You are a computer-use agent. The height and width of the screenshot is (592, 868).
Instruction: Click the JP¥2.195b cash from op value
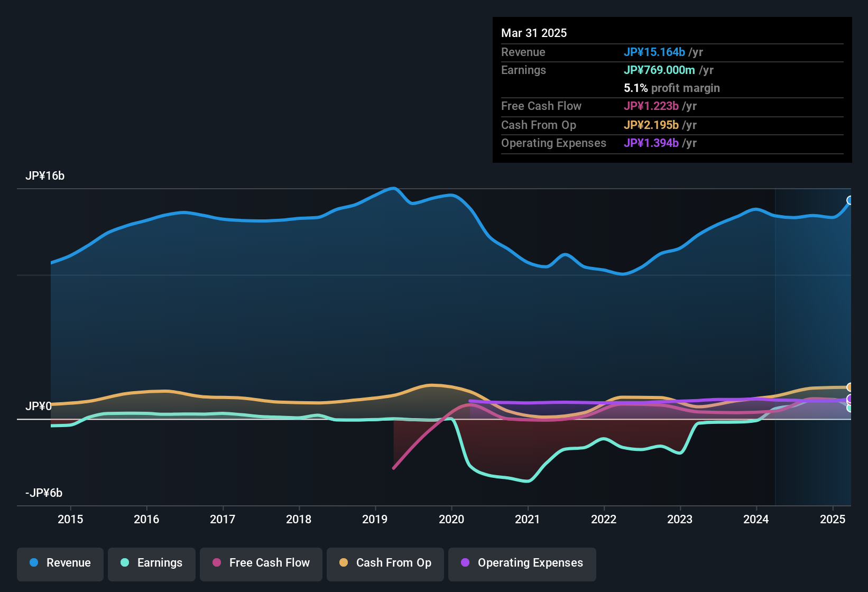(x=651, y=125)
